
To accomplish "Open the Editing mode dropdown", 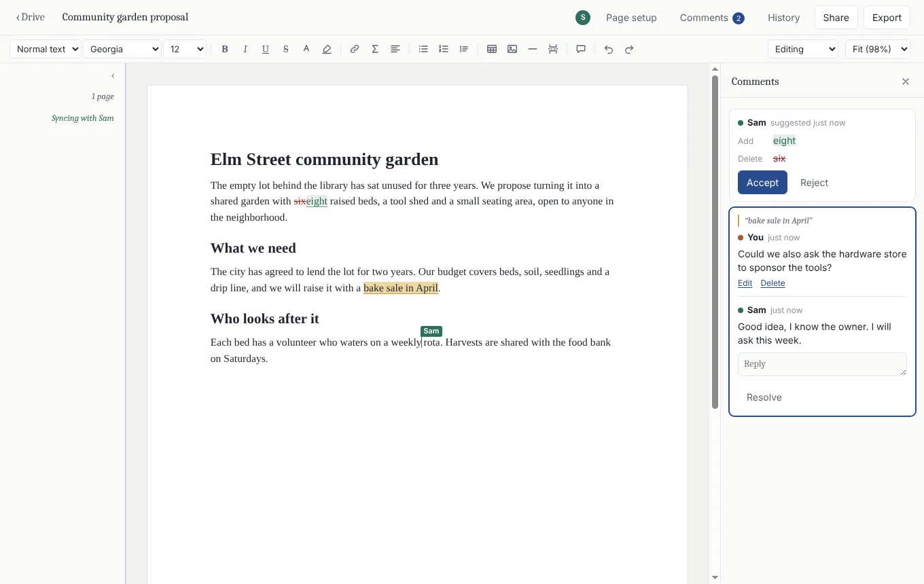I will coord(803,49).
